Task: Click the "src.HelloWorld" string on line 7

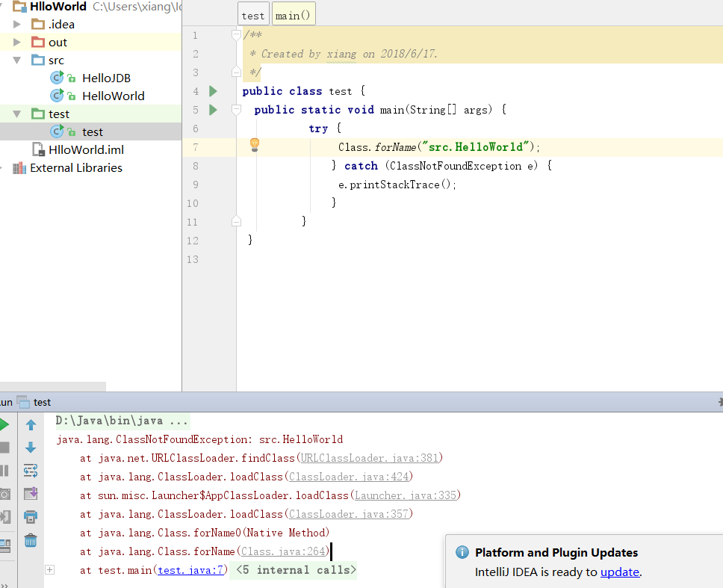Action: point(476,147)
